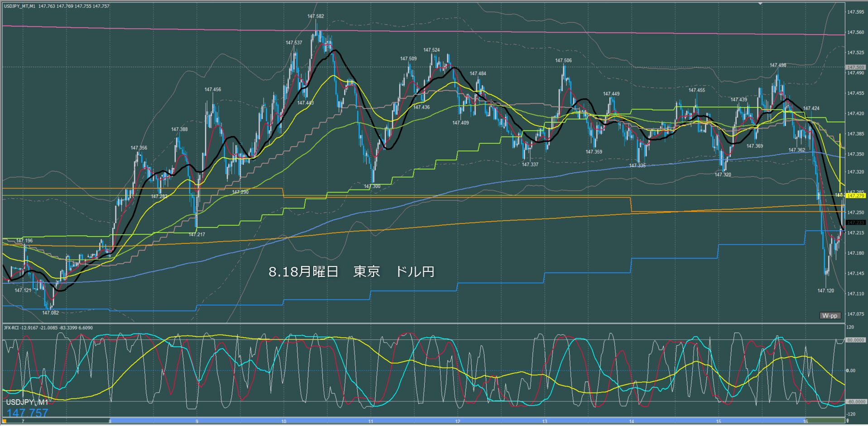Screen dimensions: 868x426
Task: Select the 147.582 high price label
Action: click(316, 16)
